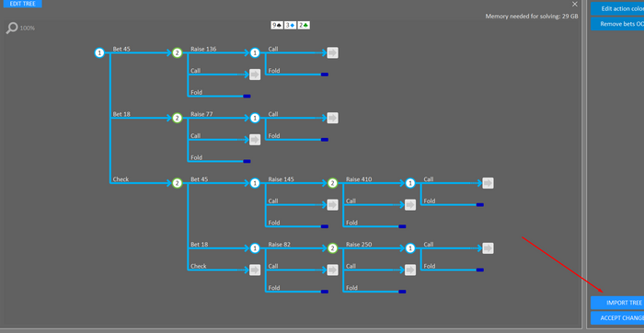The height and width of the screenshot is (333, 644).
Task: Open arrow box on Call line below Raise 145
Action: [333, 205]
